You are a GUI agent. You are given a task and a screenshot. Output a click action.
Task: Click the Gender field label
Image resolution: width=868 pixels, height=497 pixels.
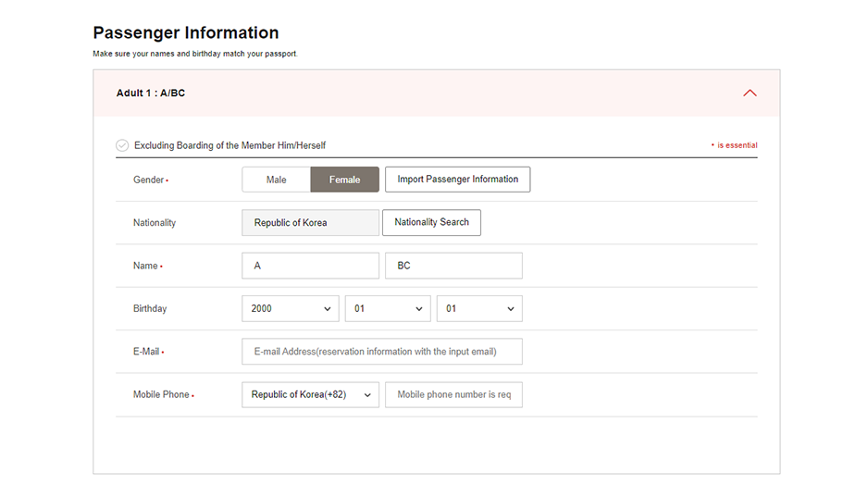tap(149, 180)
